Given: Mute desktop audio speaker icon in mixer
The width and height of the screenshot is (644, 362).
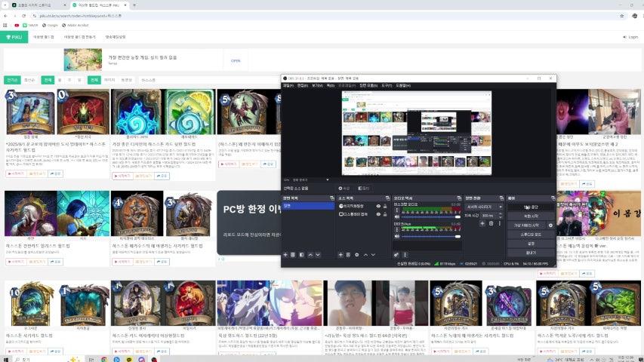Looking at the screenshot, I should click(397, 216).
